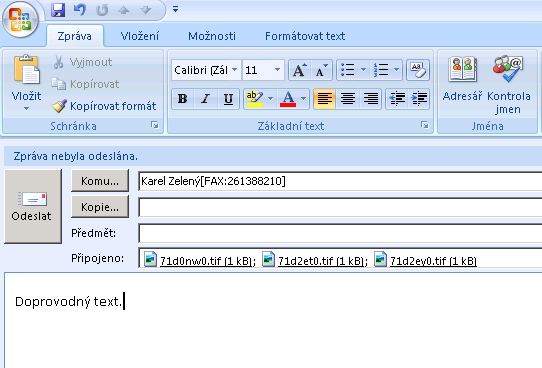Increase font size with large A
Screen dimensions: 542x368
(300, 70)
